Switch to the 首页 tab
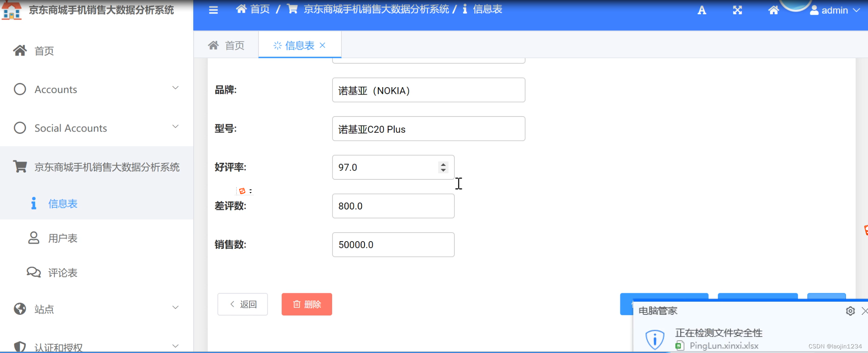Viewport: 868px width, 353px height. click(x=226, y=45)
